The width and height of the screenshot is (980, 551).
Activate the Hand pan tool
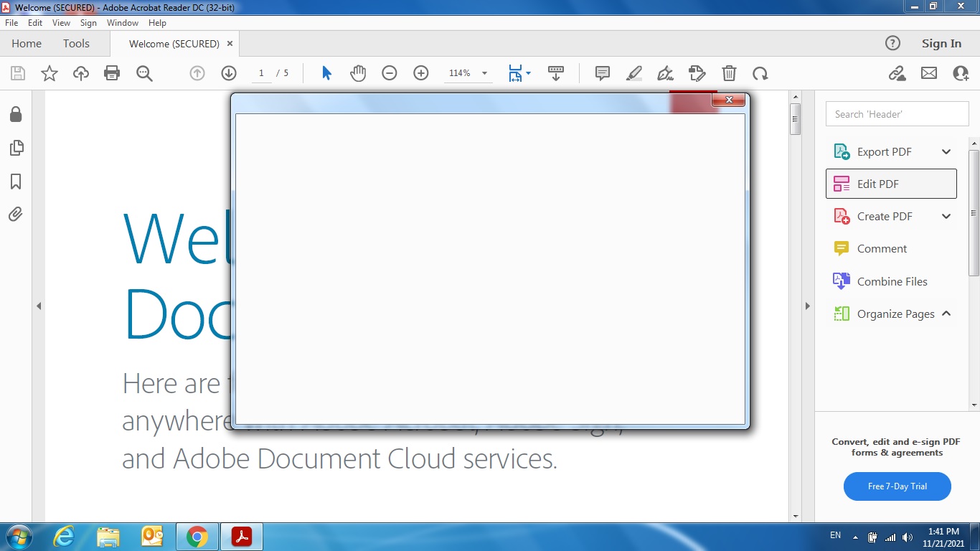click(x=358, y=73)
